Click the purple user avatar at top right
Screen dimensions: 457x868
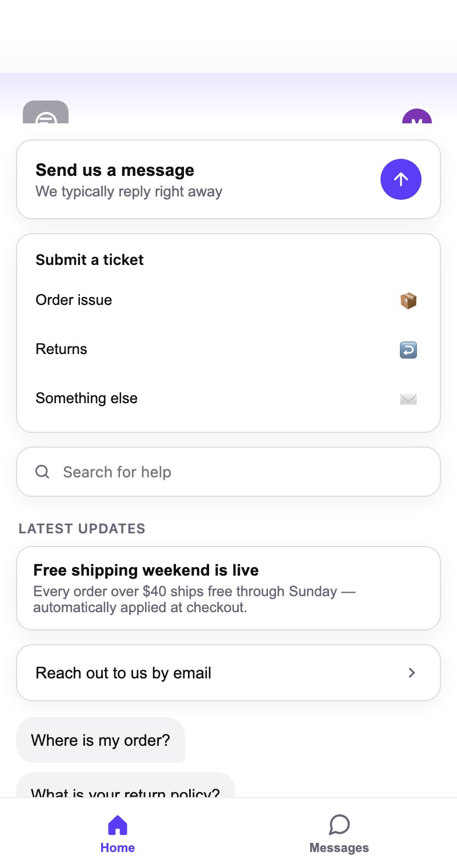click(x=417, y=116)
